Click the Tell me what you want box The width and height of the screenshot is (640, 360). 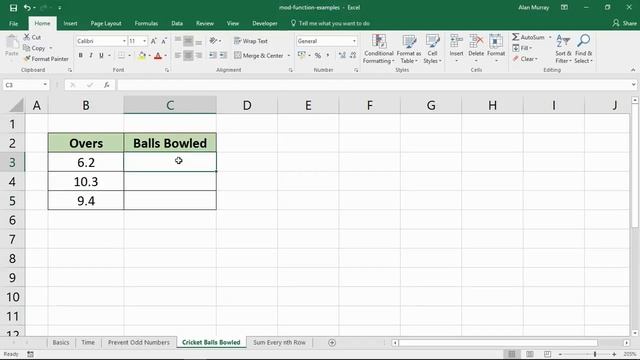click(x=330, y=23)
